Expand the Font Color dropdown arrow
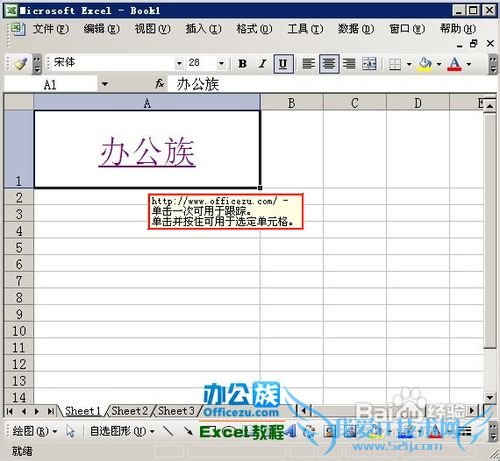 [469, 64]
